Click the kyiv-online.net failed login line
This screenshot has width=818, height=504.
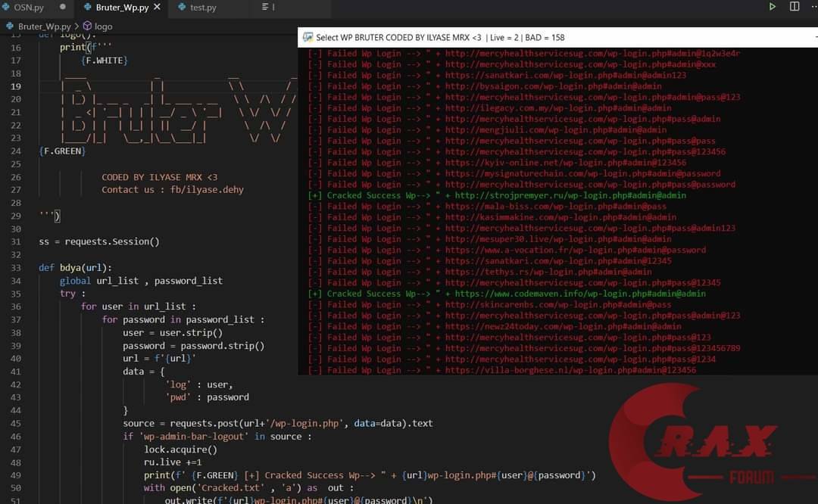pyautogui.click(x=497, y=163)
